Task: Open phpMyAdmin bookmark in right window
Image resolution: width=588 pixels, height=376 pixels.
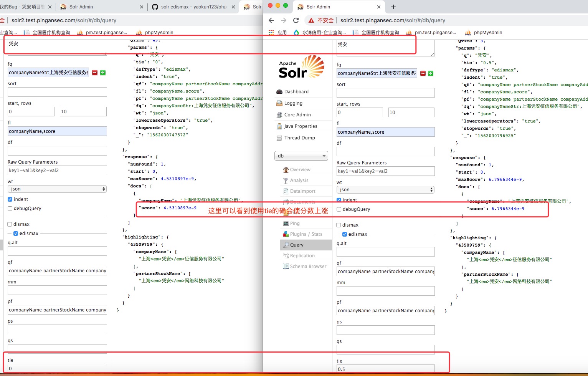Action: point(484,33)
